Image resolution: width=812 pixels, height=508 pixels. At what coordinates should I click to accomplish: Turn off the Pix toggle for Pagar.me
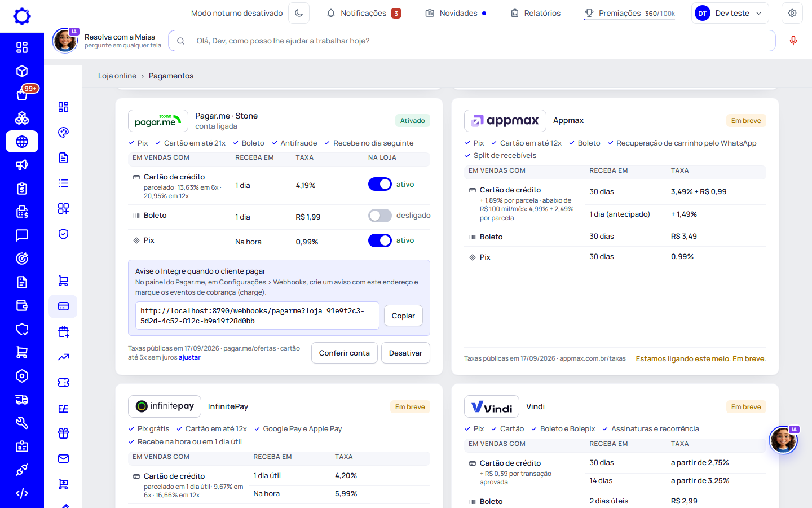pos(380,240)
